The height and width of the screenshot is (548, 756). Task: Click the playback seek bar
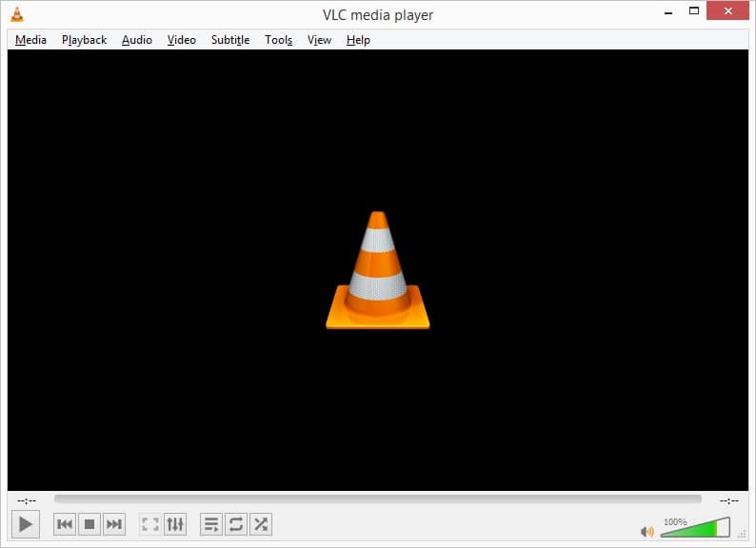(x=377, y=499)
